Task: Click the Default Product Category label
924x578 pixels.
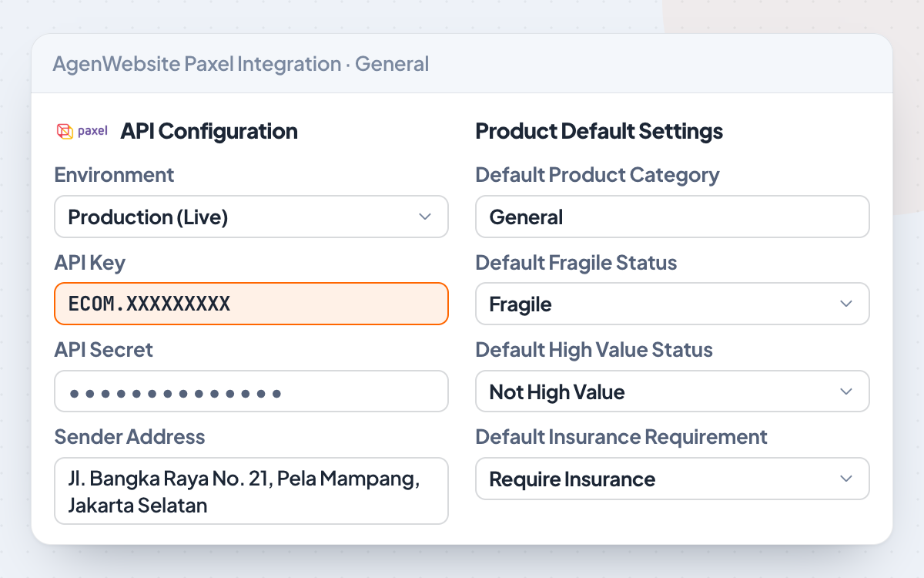Action: click(x=598, y=175)
